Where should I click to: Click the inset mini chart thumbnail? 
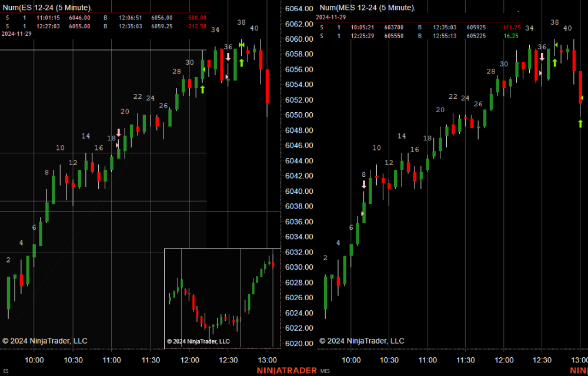tap(222, 298)
